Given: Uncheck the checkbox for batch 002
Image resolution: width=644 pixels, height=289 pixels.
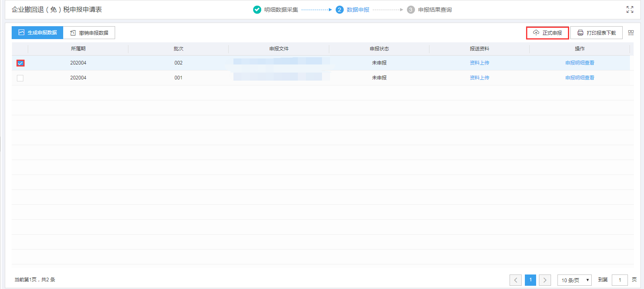Looking at the screenshot, I should 20,63.
